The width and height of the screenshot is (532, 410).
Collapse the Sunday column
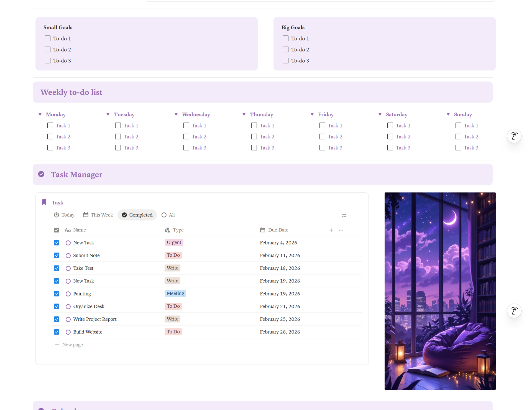[448, 114]
